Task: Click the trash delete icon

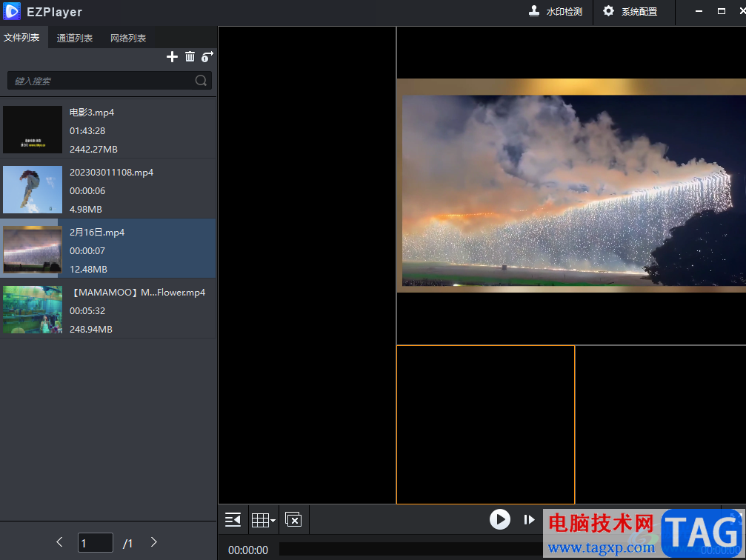Action: pos(190,57)
